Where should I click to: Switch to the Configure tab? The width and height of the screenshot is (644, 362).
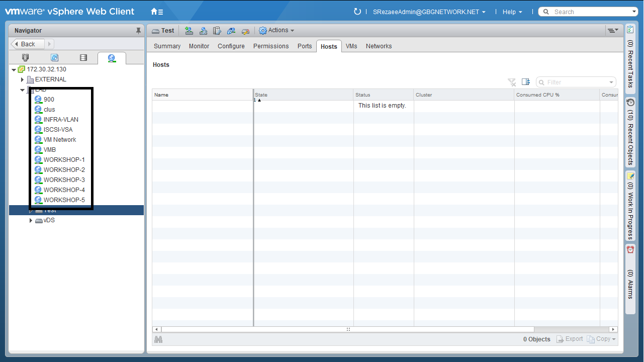pos(231,46)
